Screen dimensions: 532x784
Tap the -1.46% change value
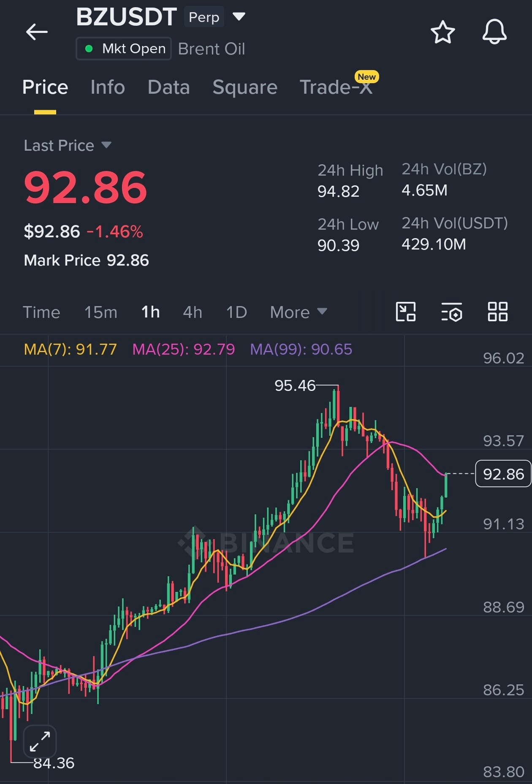(x=115, y=231)
